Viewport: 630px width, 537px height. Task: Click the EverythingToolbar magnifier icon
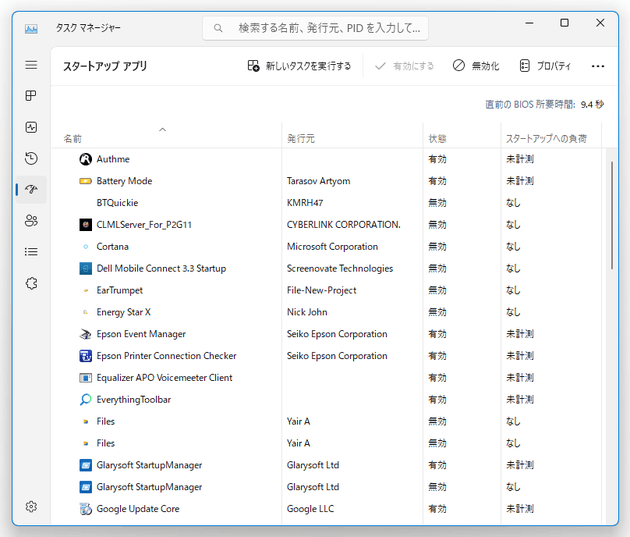pos(86,400)
